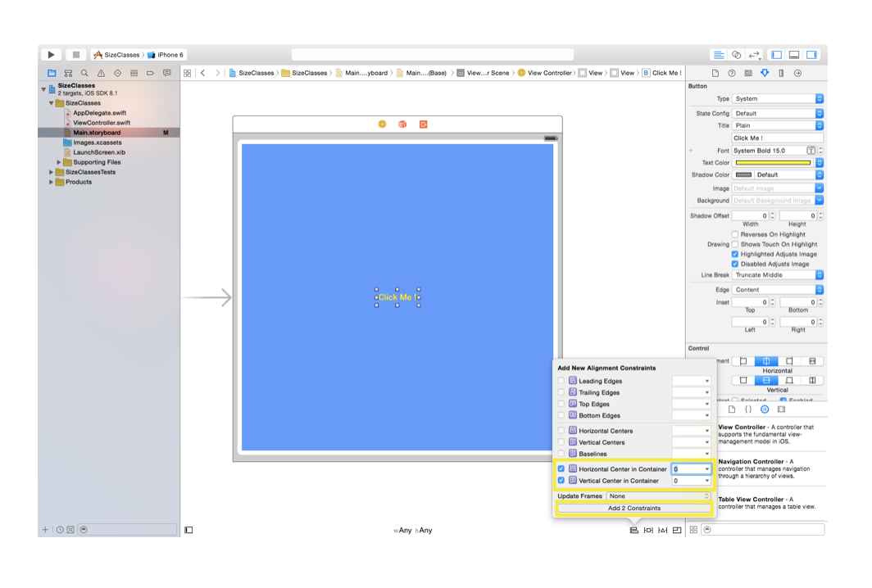Edit the Click Me ! title field
This screenshot has width=872, height=588.
point(777,138)
